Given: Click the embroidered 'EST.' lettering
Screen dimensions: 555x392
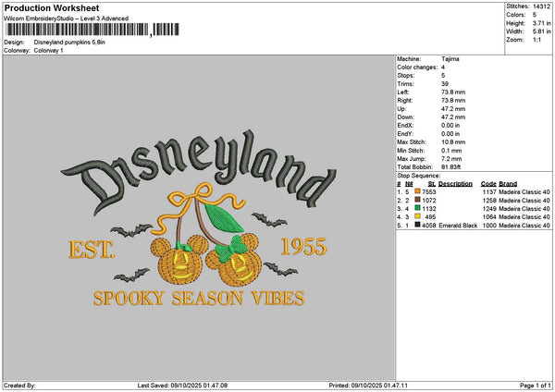Looking at the screenshot, I should pos(92,250).
